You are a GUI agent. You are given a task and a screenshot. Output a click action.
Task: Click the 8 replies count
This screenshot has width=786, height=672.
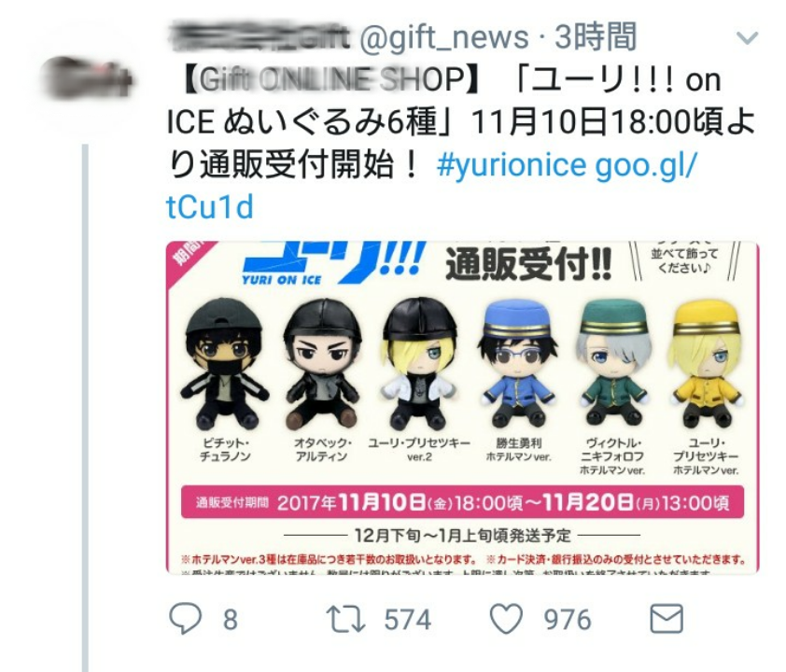[x=230, y=620]
